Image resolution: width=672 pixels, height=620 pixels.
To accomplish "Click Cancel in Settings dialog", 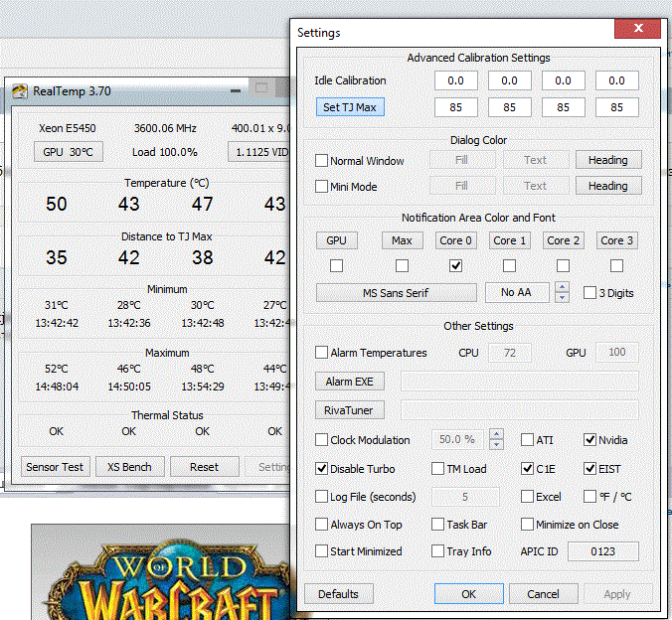I will [544, 594].
